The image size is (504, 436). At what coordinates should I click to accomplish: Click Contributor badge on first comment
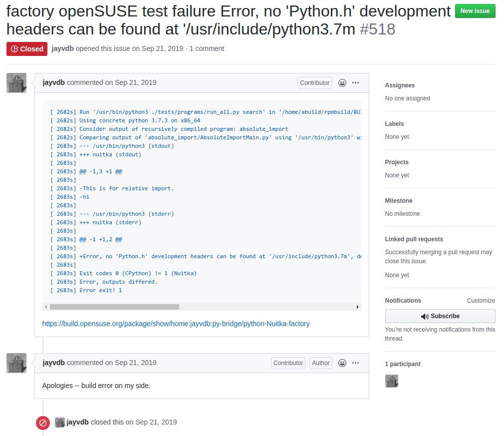click(x=315, y=83)
